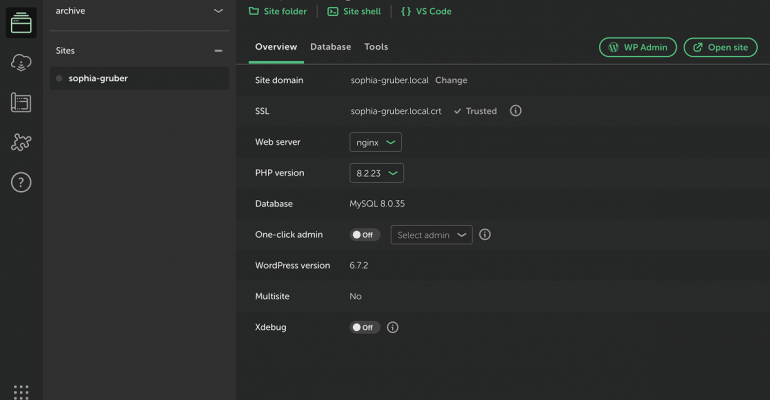770x400 pixels.
Task: Click the sophia-gruber.local.crt certificate text
Action: 396,111
